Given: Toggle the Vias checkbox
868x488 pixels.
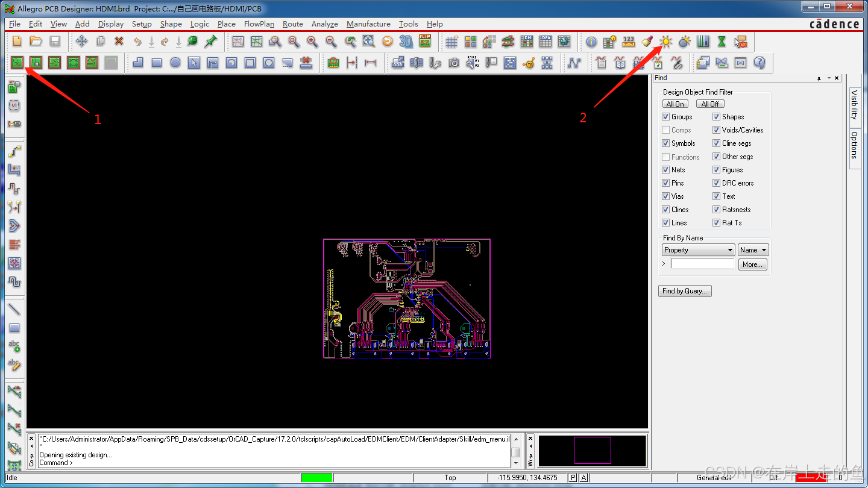Looking at the screenshot, I should pos(666,196).
